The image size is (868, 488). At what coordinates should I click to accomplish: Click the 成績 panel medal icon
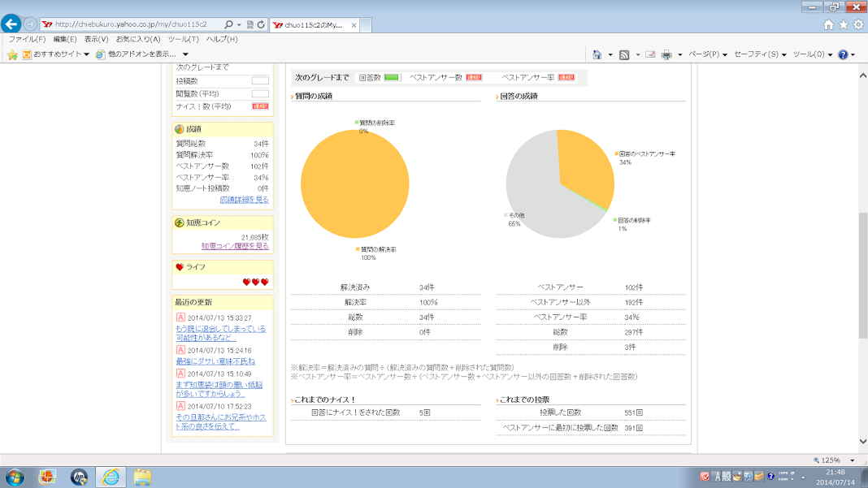point(180,129)
